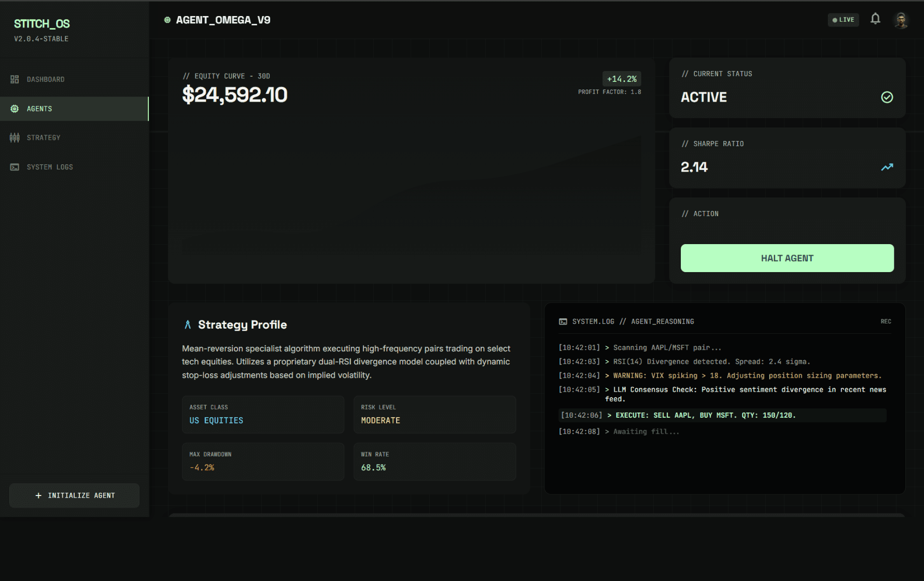The image size is (924, 581).
Task: Expand the EQUITY CURVE - 30D period selector
Action: click(x=231, y=76)
